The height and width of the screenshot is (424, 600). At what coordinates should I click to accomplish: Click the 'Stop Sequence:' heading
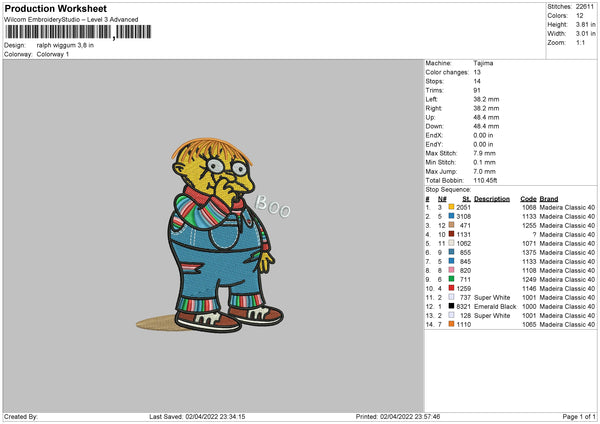click(x=448, y=189)
